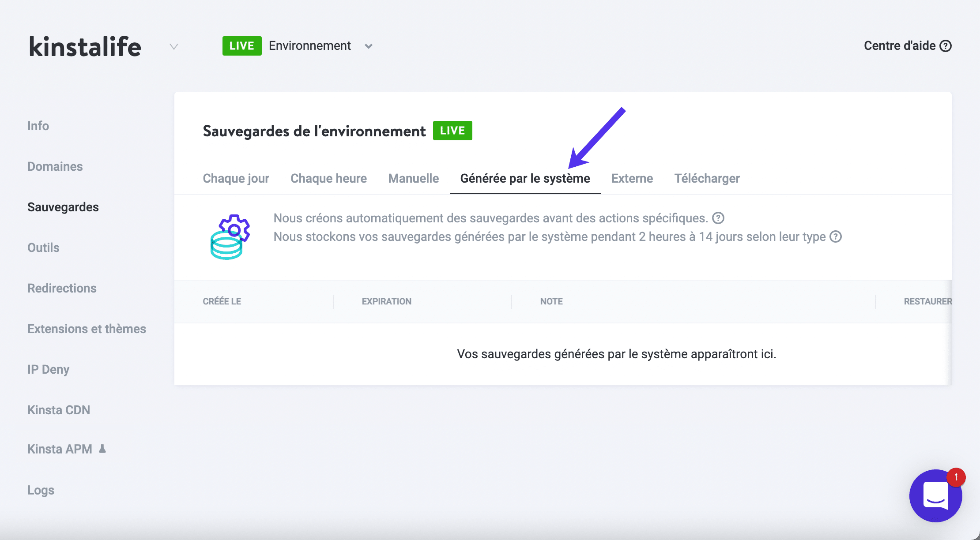
Task: Switch to the Chaque jour tab
Action: pyautogui.click(x=236, y=178)
